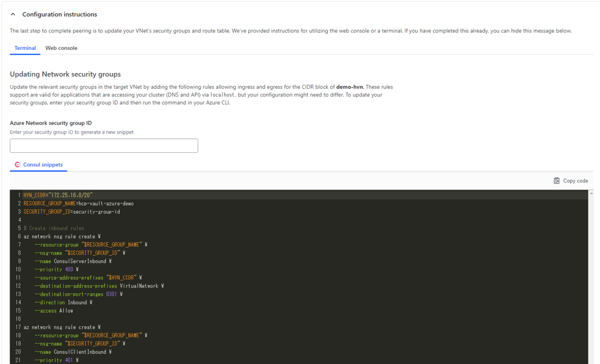Viewport: 600px width, 364px height.
Task: Click the '--name ConsulServerInbound' line
Action: pyautogui.click(x=73, y=261)
